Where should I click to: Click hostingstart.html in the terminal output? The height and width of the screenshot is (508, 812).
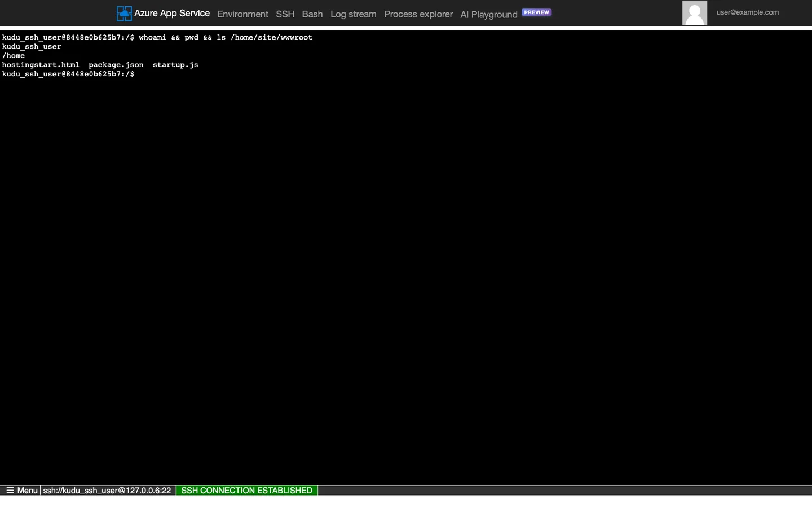(x=41, y=65)
